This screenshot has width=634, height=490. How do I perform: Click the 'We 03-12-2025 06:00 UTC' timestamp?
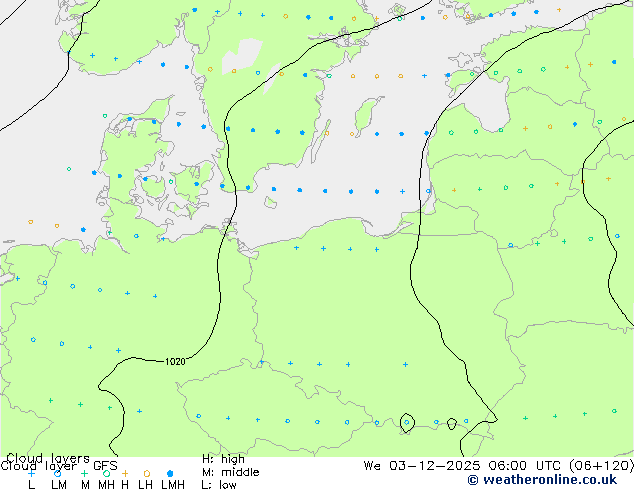click(464, 466)
